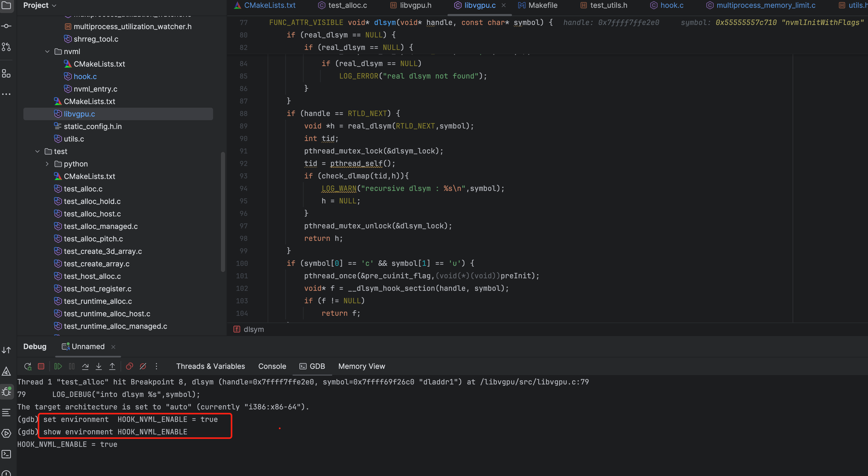
Task: Open Threads & Variables debug tab
Action: [211, 366]
